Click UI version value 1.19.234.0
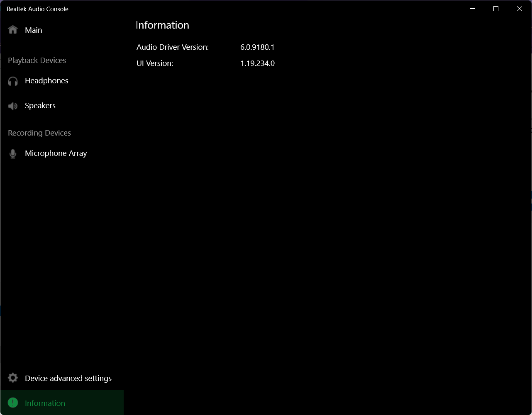Image resolution: width=532 pixels, height=415 pixels. click(258, 63)
